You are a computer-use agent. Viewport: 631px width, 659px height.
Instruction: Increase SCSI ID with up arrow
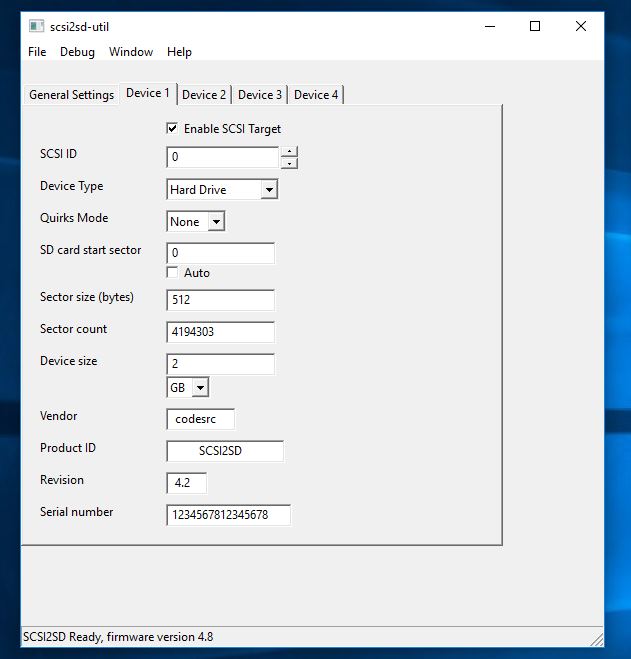pos(289,151)
